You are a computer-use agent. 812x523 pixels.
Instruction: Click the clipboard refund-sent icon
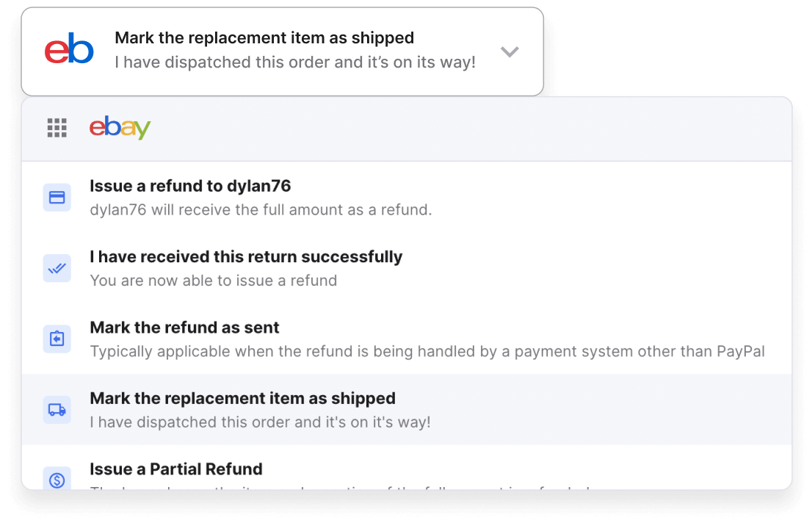click(x=57, y=339)
